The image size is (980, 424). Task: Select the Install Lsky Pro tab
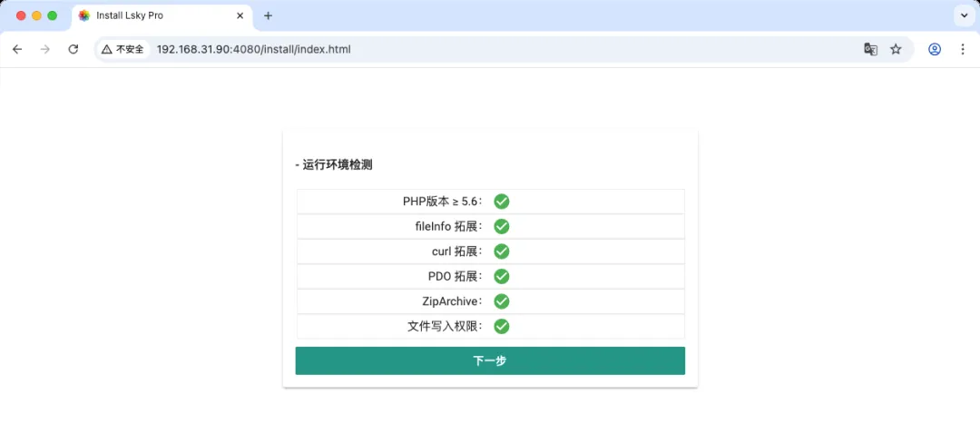tap(162, 16)
